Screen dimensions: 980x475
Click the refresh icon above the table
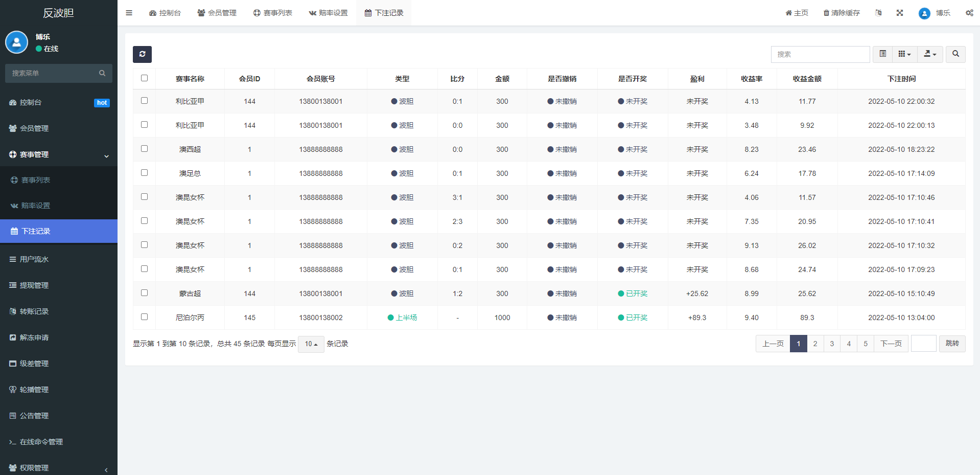click(x=142, y=54)
